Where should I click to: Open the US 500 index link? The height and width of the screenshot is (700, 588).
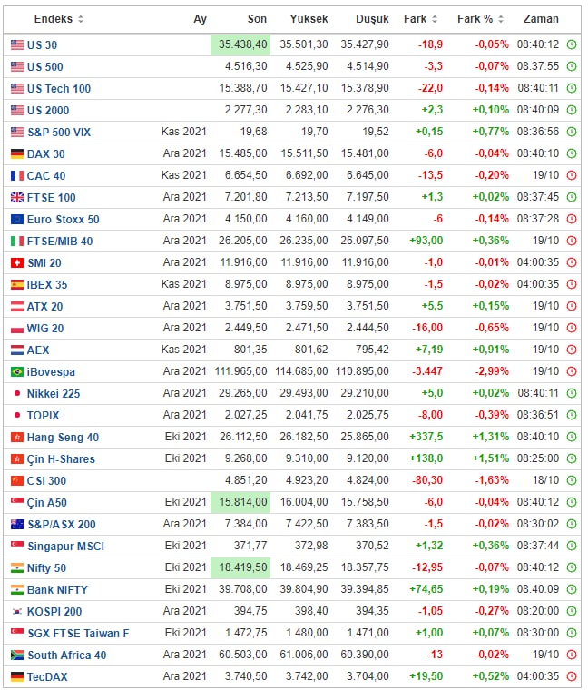pos(45,67)
